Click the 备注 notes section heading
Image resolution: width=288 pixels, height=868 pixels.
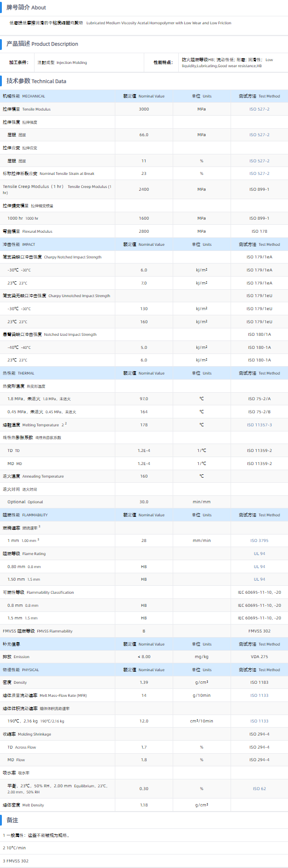(x=12, y=820)
